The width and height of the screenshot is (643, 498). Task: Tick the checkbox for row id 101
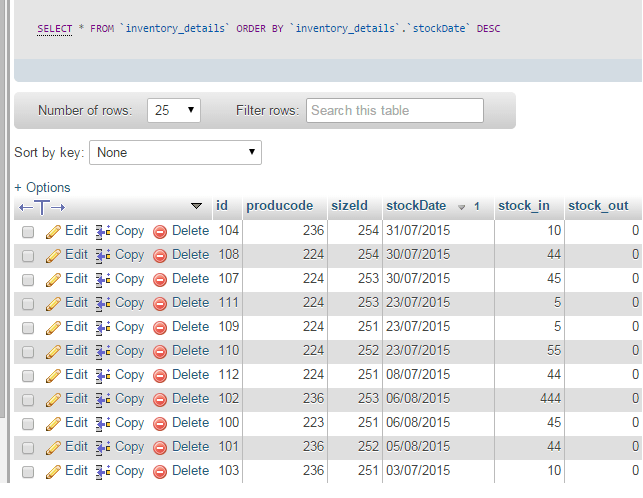[28, 448]
